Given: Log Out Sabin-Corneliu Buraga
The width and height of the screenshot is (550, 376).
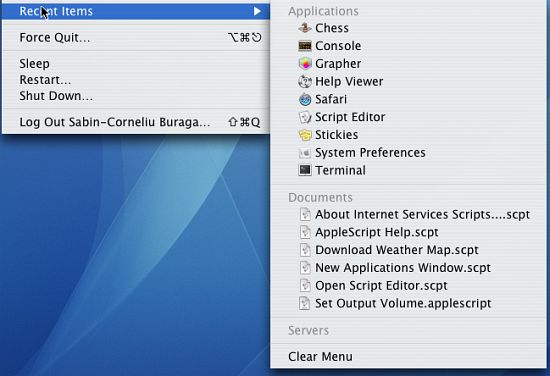Looking at the screenshot, I should (136, 122).
